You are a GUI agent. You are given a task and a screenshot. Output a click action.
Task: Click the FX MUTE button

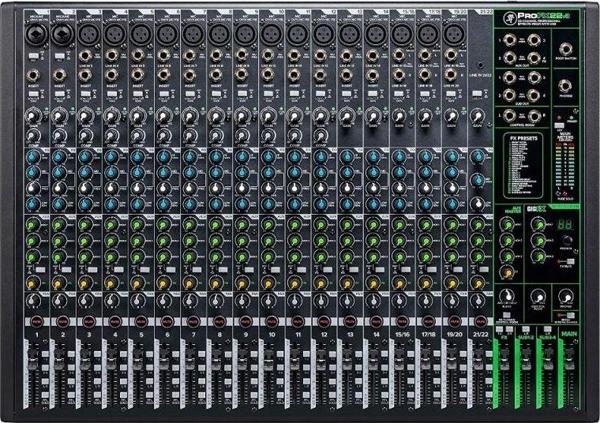click(x=569, y=261)
